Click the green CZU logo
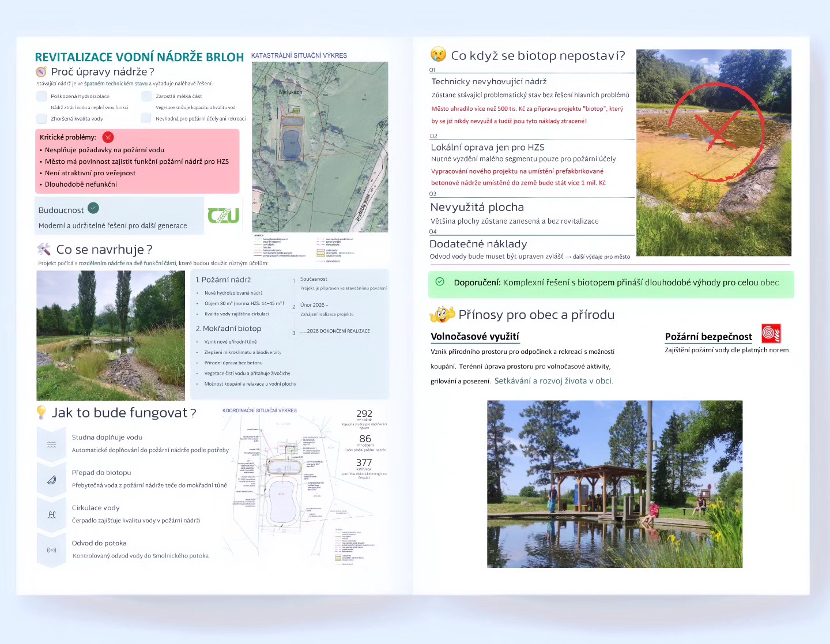Image resolution: width=830 pixels, height=644 pixels. coord(223,216)
